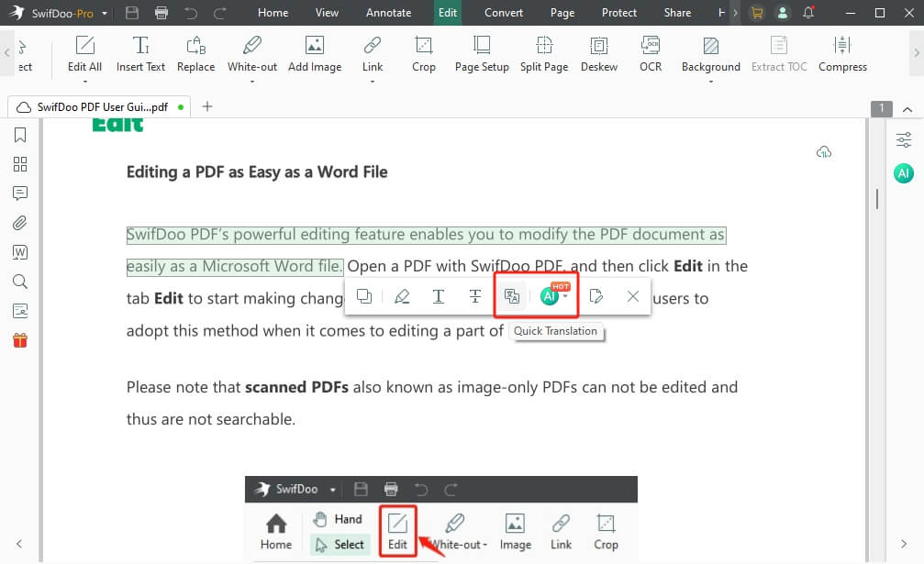Show more ribbon tools on the right
This screenshot has width=924, height=564.
pos(917,53)
